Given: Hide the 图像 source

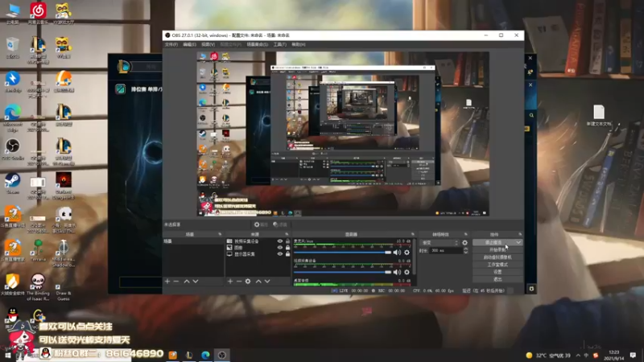Looking at the screenshot, I should (x=279, y=248).
